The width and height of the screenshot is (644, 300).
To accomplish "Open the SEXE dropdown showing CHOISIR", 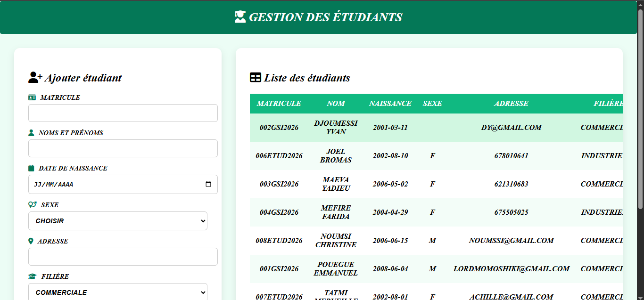I will coord(118,221).
